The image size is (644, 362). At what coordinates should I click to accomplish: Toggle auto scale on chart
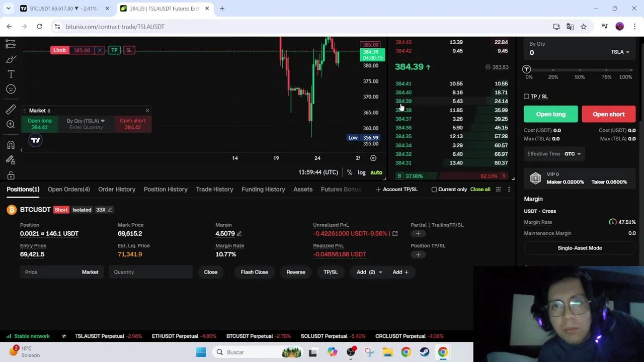[x=376, y=172]
